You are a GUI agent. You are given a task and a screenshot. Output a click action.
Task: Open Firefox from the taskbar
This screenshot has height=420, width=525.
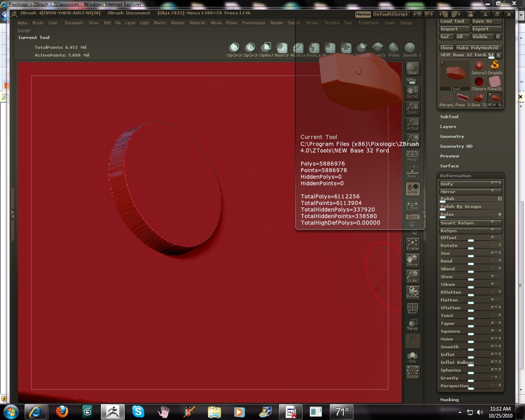tap(62, 411)
